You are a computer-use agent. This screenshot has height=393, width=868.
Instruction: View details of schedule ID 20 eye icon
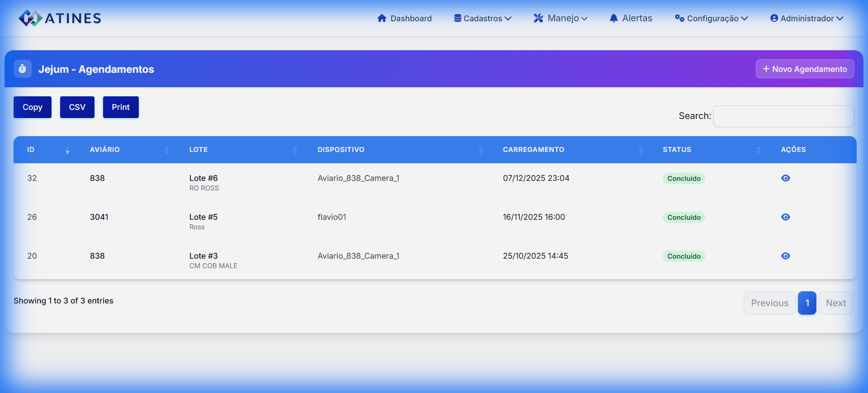point(785,256)
